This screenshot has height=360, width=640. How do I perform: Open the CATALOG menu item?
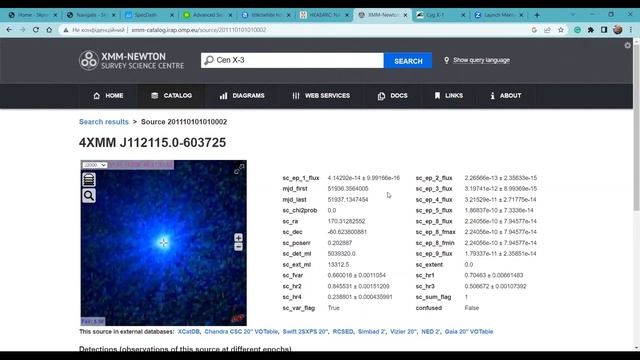171,96
